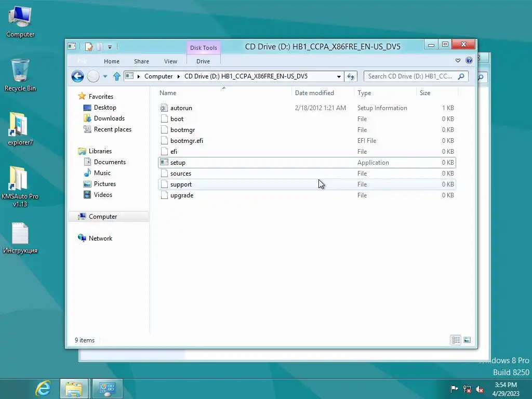This screenshot has width=532, height=399.
Task: Open Help with the question mark icon
Action: click(x=469, y=60)
